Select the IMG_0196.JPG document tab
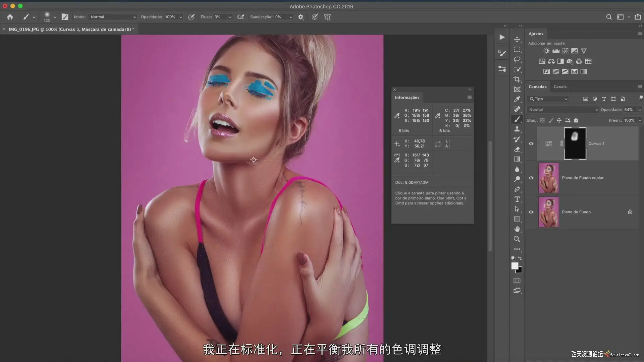The image size is (644, 362). [71, 29]
